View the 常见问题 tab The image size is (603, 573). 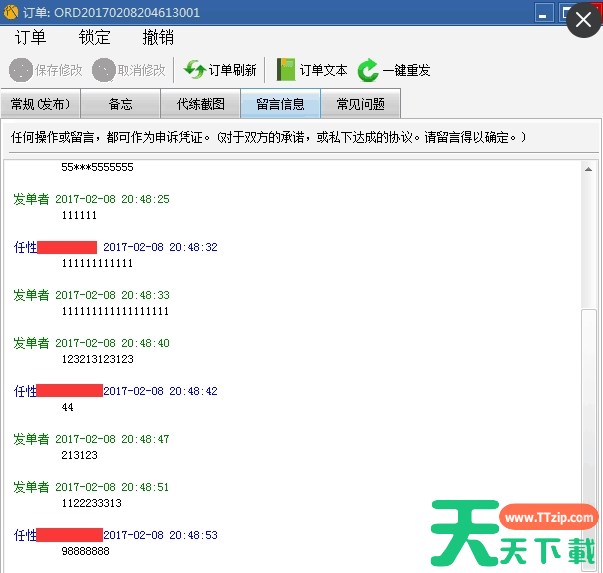[361, 104]
